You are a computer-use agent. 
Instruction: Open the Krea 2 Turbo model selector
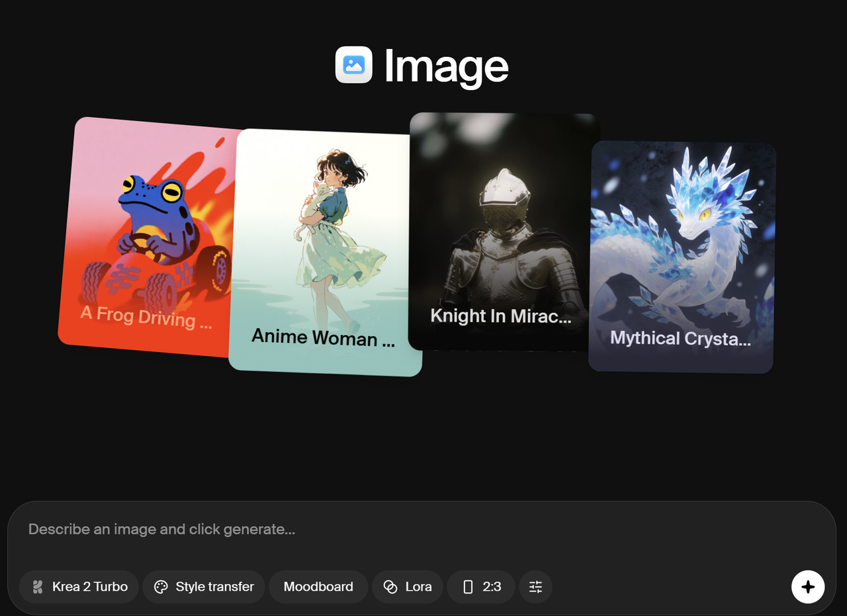pyautogui.click(x=79, y=587)
